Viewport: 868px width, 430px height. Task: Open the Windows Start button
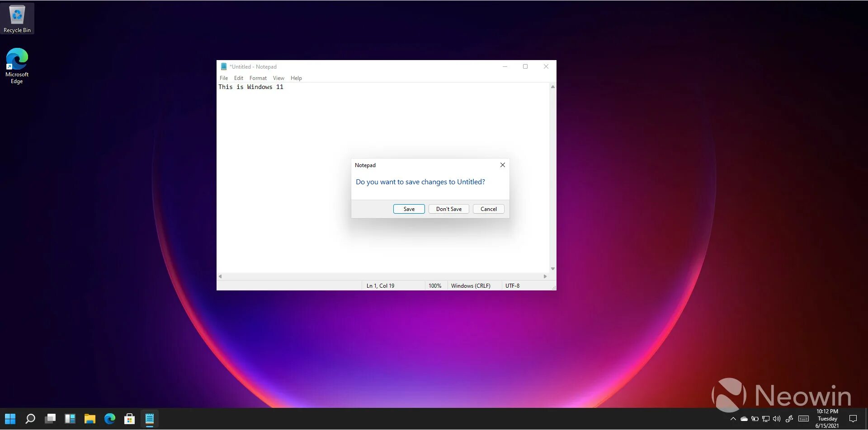[10, 419]
